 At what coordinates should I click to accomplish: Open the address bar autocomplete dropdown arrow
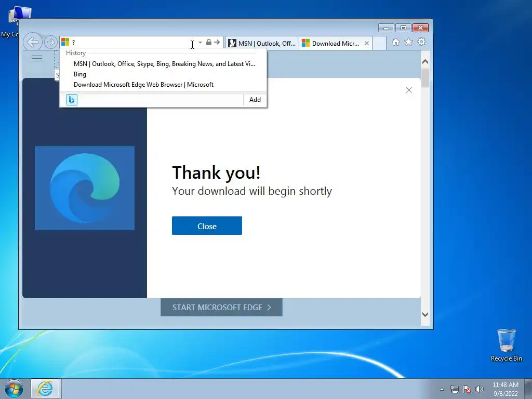coord(200,43)
